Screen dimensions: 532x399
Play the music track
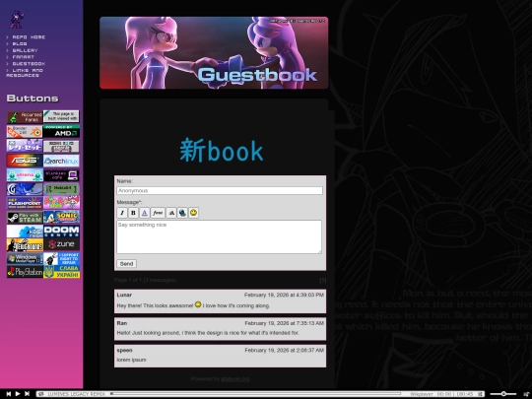coord(18,393)
